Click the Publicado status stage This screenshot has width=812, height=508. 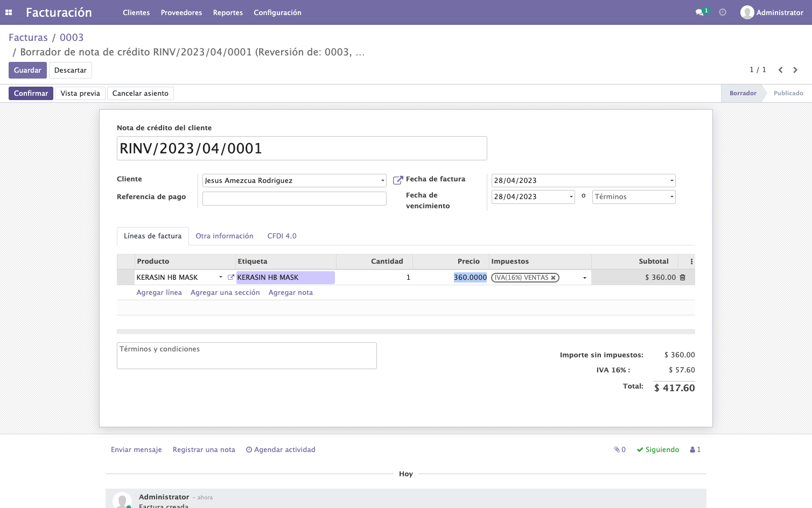788,93
